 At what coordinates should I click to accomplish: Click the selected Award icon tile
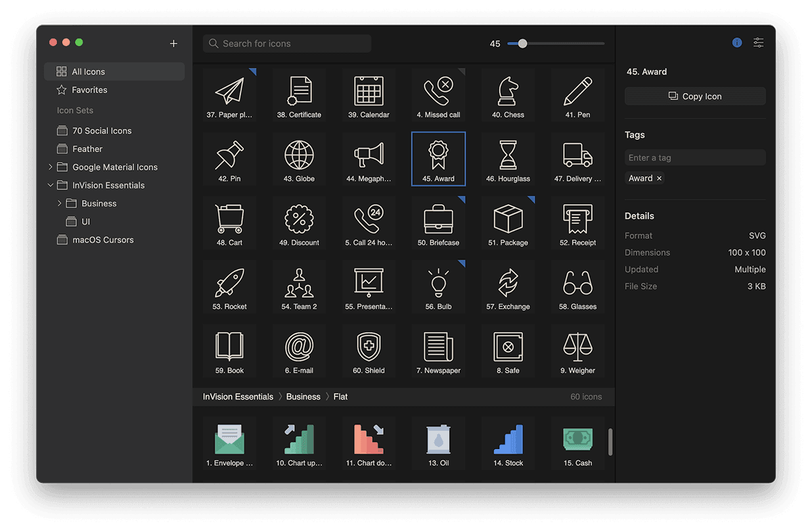[x=438, y=159]
